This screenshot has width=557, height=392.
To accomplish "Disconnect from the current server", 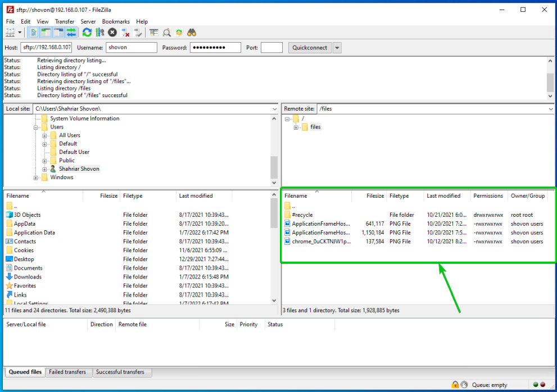I will pyautogui.click(x=125, y=33).
